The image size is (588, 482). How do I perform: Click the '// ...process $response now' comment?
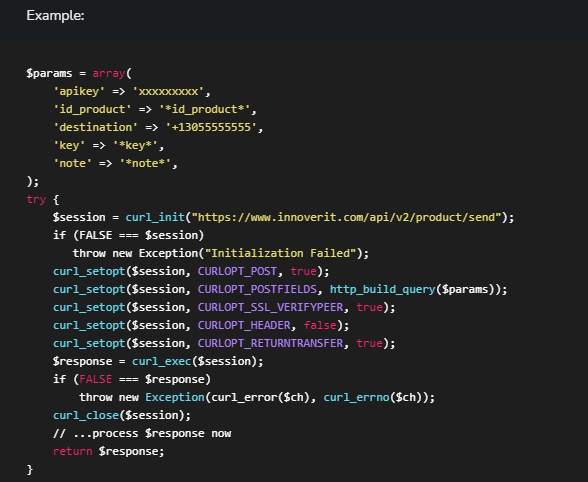click(142, 433)
